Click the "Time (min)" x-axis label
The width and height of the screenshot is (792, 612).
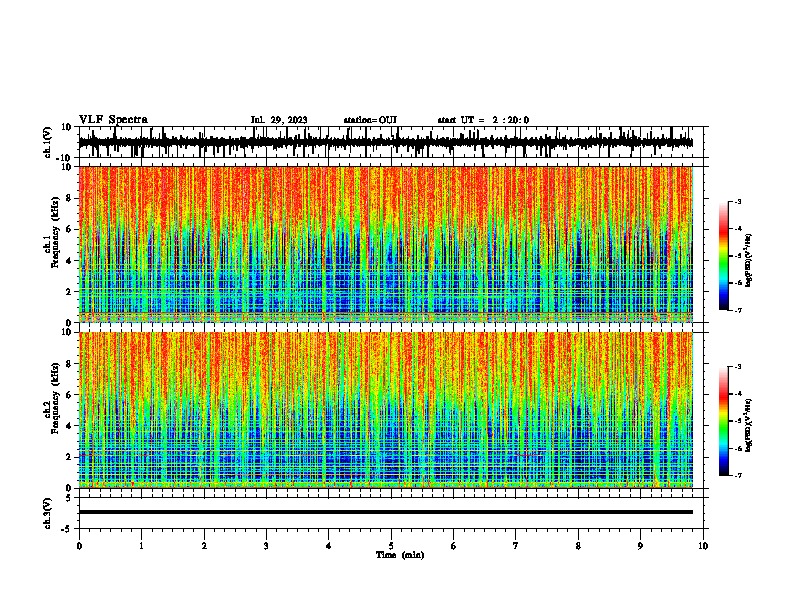pos(400,555)
